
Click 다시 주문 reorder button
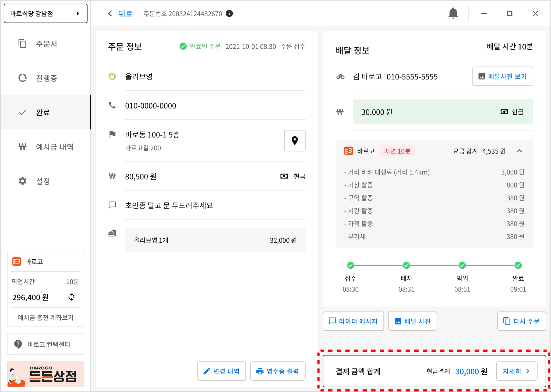pos(521,321)
